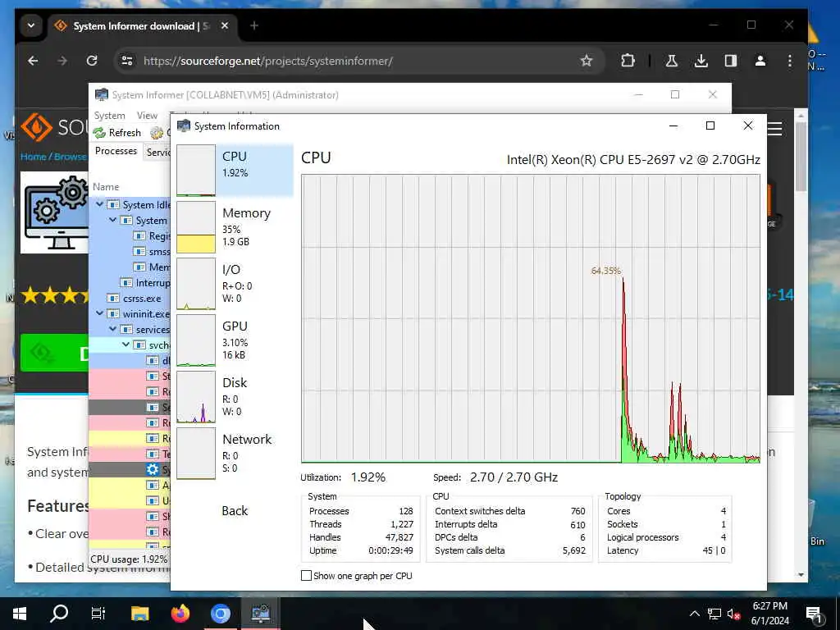The image size is (840, 630).
Task: Switch to the Processes tab
Action: [116, 151]
